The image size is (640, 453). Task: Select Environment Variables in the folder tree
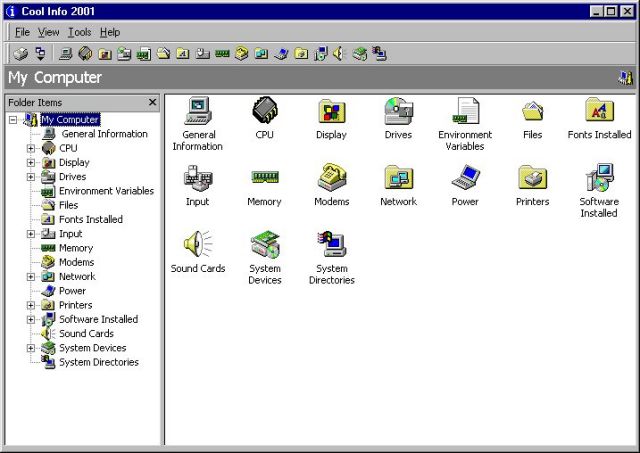pyautogui.click(x=106, y=191)
